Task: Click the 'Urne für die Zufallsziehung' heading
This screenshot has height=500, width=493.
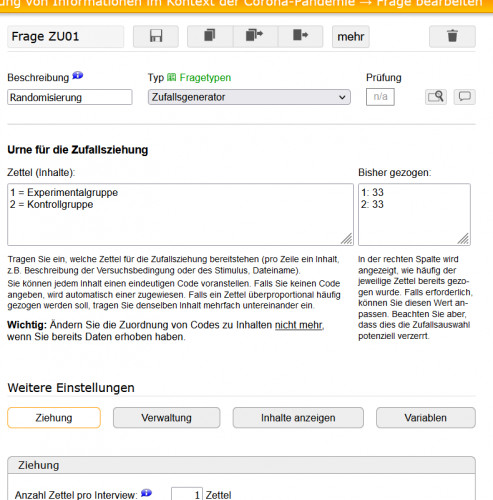Action: pyautogui.click(x=78, y=150)
